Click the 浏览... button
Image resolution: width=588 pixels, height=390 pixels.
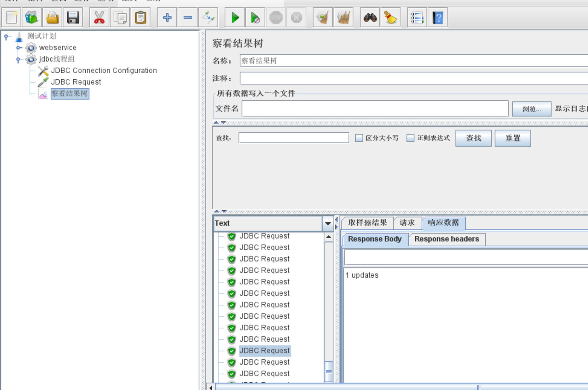click(532, 109)
